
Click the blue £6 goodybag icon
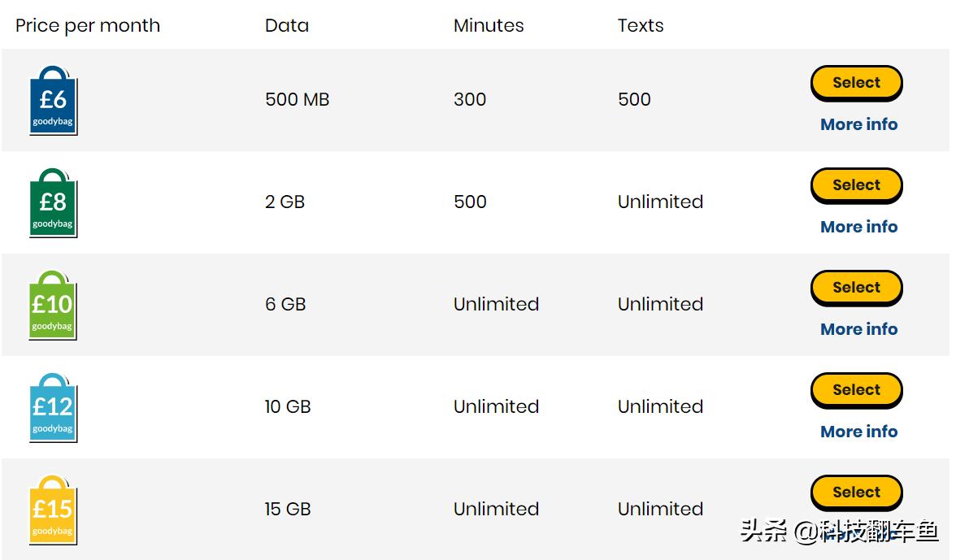(x=53, y=102)
